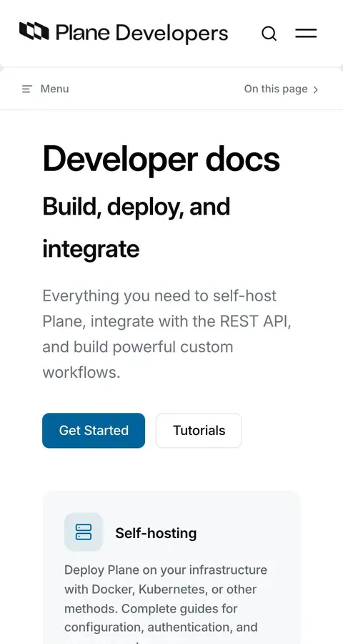Click the Deploy Plane on your infrastructure description

166,604
